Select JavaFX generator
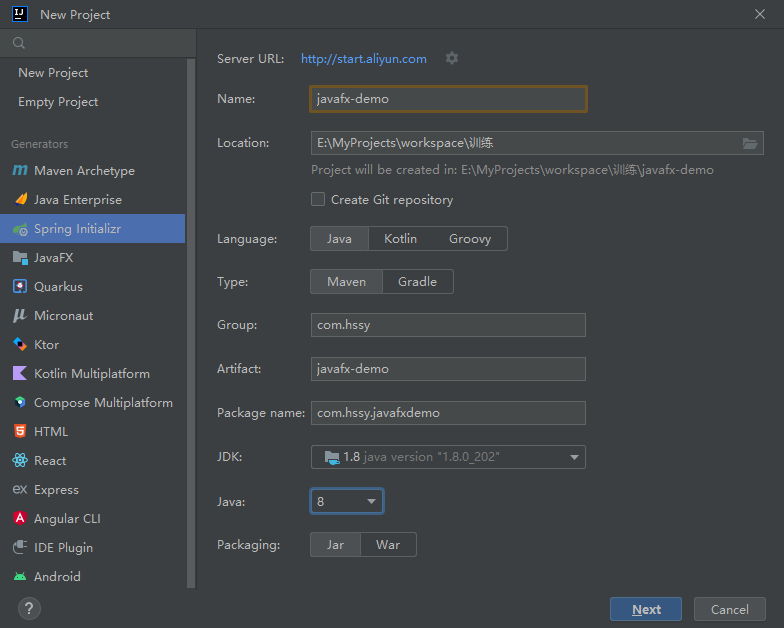The image size is (784, 628). point(54,258)
